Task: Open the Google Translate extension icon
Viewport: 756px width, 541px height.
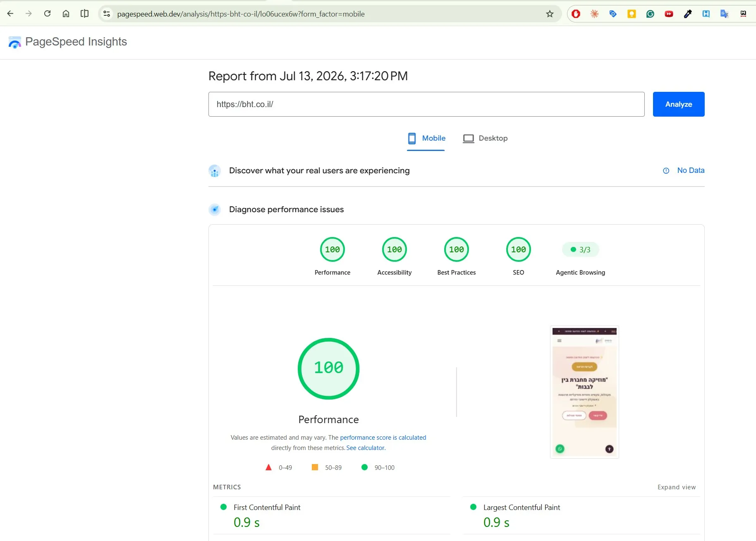Action: 725,14
